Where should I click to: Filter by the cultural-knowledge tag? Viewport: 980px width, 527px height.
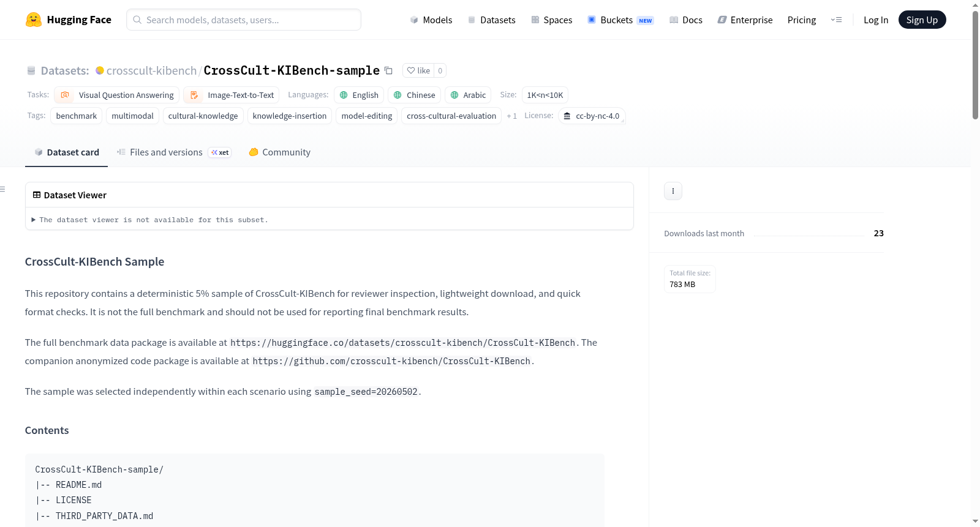pos(203,116)
